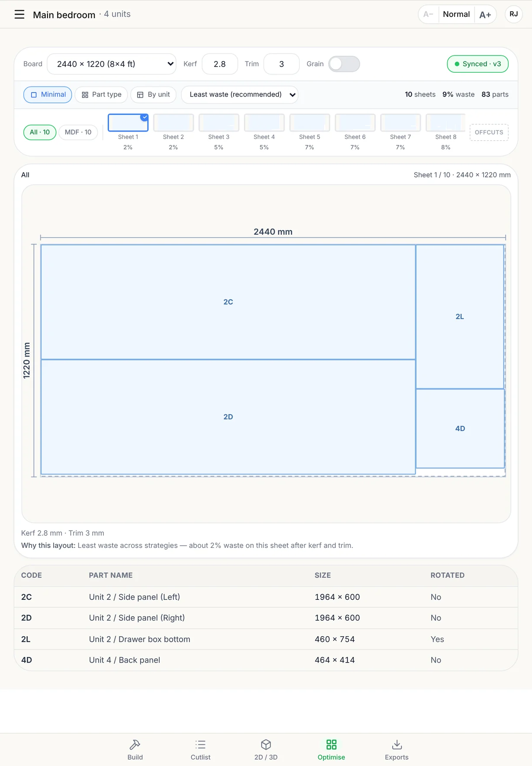Open the 2D / 3D view tab

(x=266, y=750)
